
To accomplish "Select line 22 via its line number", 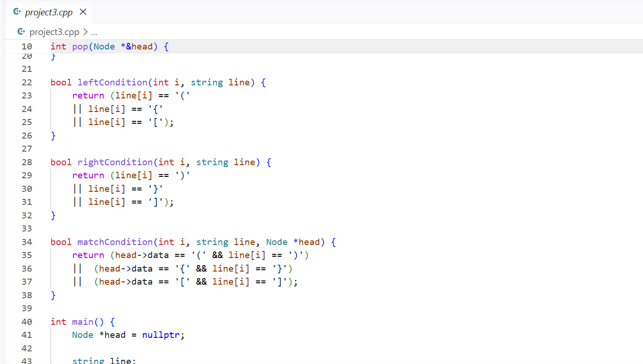I will pyautogui.click(x=27, y=83).
